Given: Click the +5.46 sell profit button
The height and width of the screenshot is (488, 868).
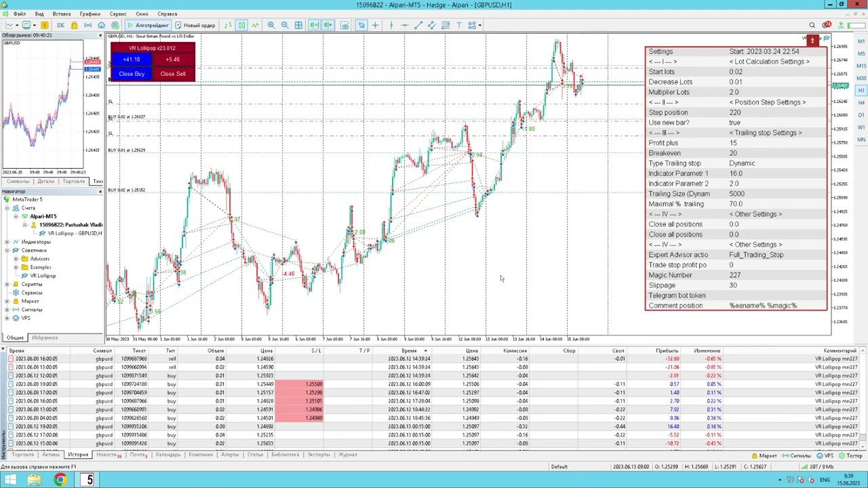Looking at the screenshot, I should [173, 60].
